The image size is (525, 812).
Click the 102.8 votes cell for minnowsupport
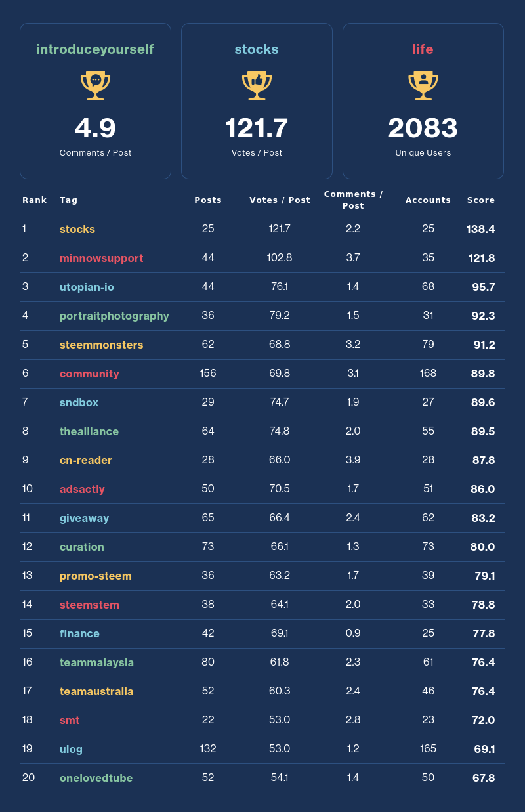280,257
